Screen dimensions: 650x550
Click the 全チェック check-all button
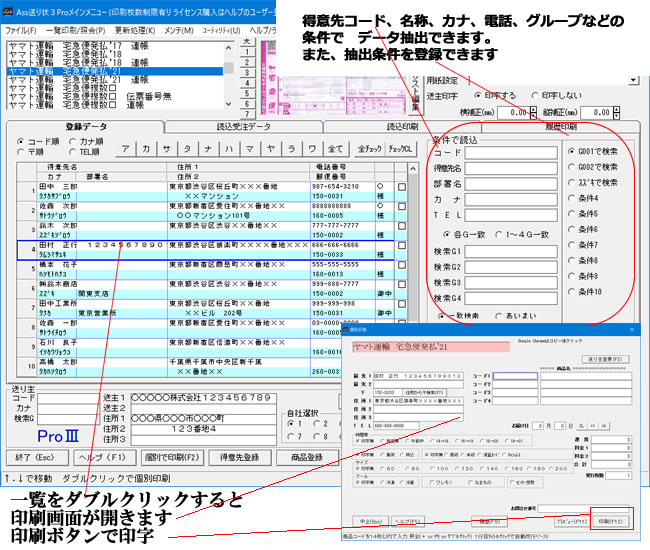(367, 150)
